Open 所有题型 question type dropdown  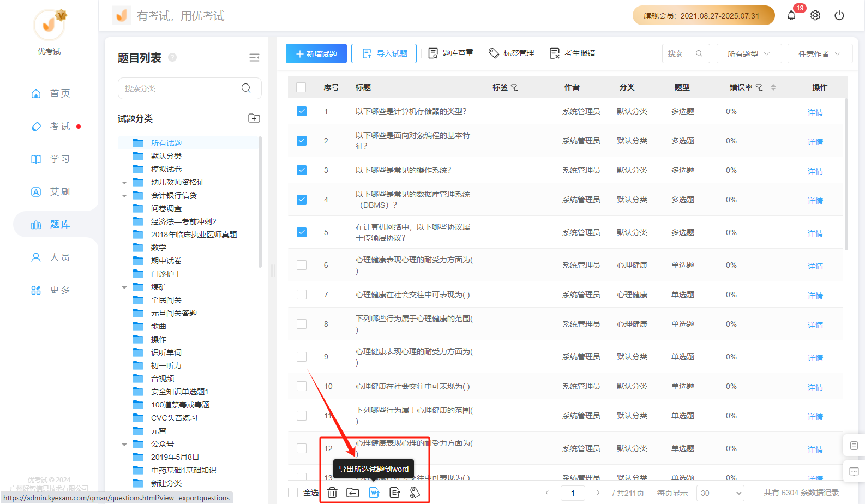[x=749, y=53]
